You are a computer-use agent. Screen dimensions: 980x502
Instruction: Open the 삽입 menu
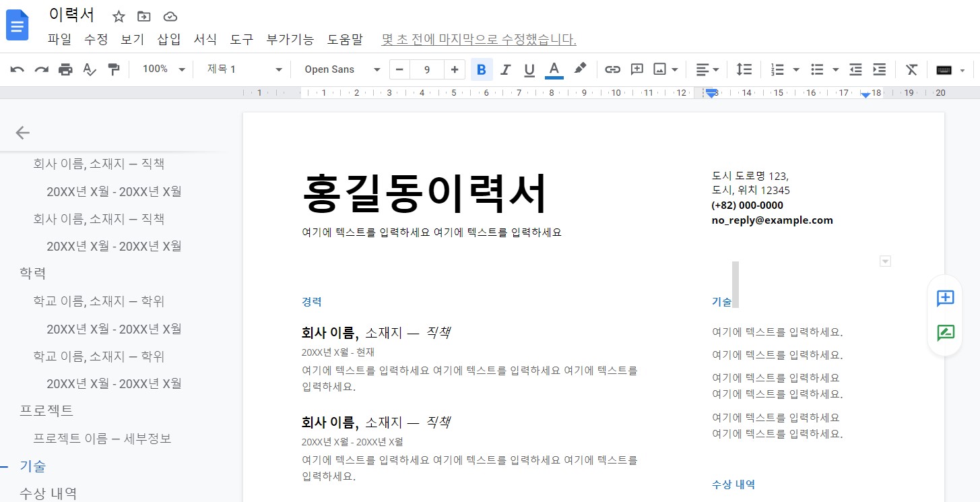tap(168, 39)
